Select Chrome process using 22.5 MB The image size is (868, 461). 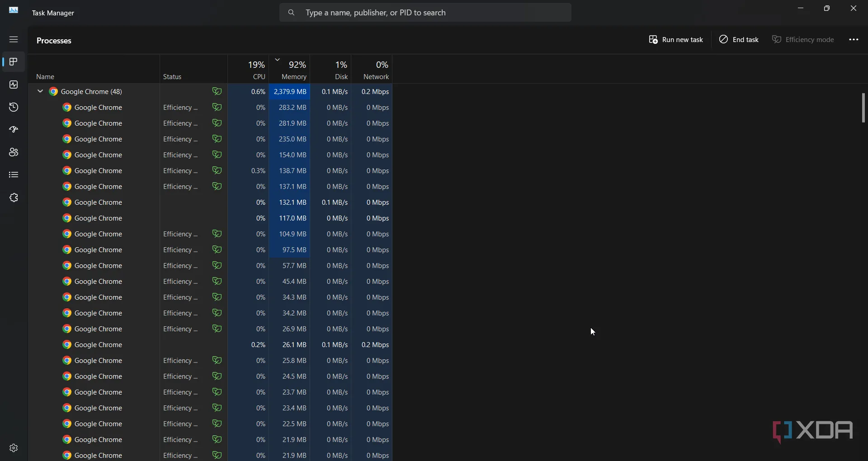pos(211,423)
